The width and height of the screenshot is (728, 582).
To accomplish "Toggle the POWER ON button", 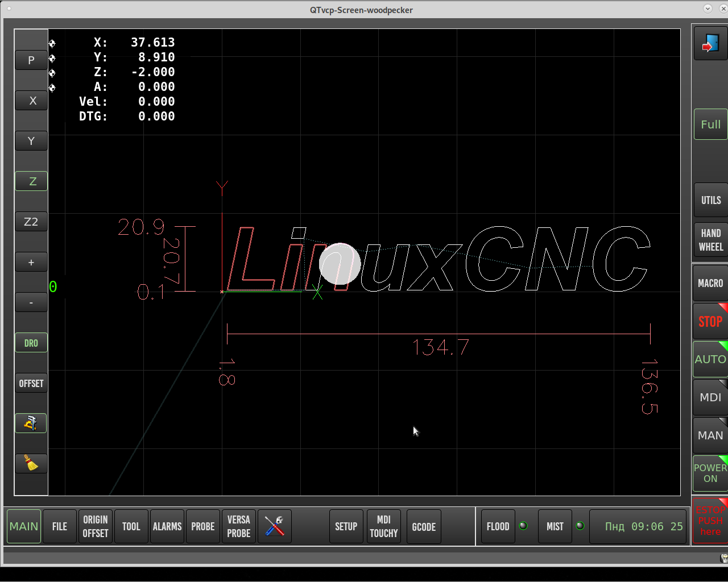I will tap(710, 473).
